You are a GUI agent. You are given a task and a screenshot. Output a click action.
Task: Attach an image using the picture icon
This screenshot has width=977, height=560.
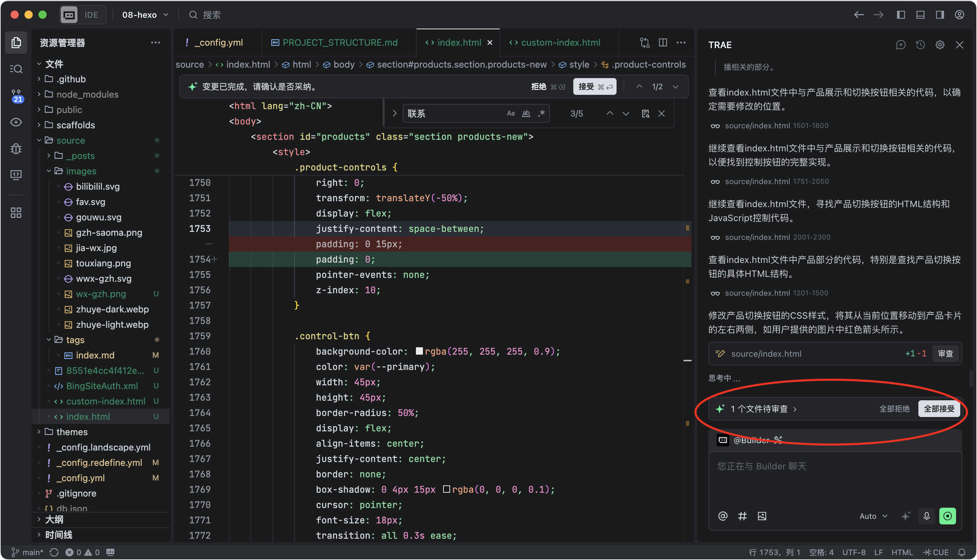(x=762, y=516)
